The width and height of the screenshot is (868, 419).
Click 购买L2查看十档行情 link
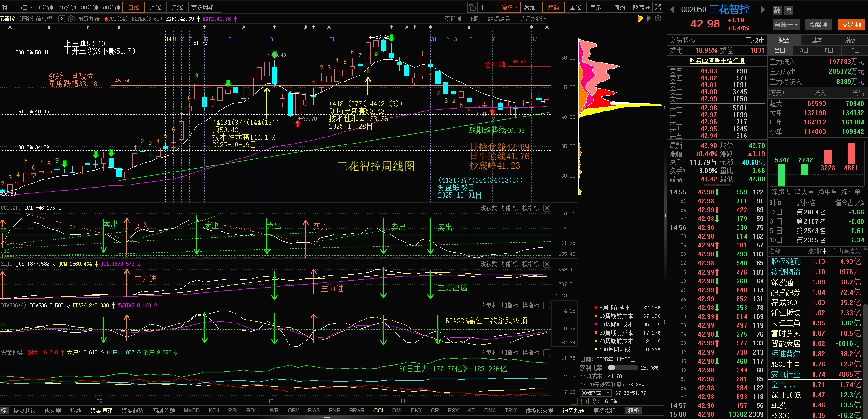point(717,61)
